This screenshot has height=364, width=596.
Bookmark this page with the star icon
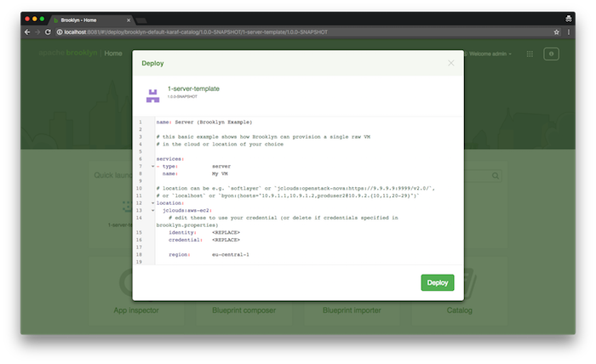pyautogui.click(x=556, y=31)
